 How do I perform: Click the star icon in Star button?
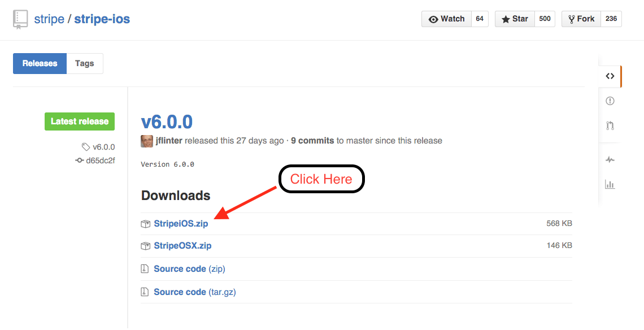click(506, 19)
